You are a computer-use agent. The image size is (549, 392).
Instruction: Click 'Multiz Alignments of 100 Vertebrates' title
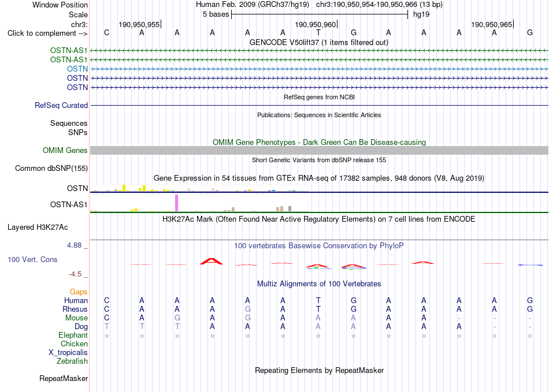click(x=319, y=283)
